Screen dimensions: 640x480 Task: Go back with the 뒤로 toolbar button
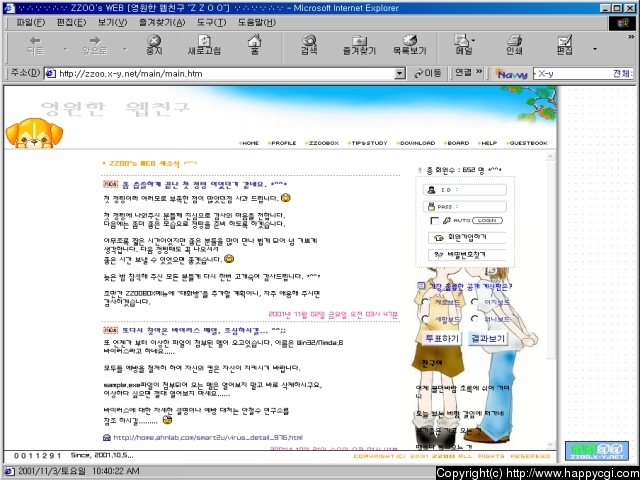[36, 45]
